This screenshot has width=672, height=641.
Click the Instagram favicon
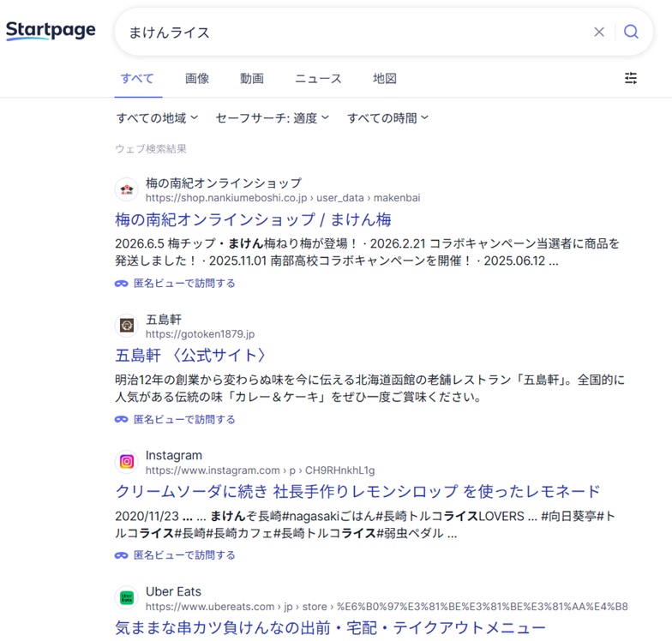(127, 461)
